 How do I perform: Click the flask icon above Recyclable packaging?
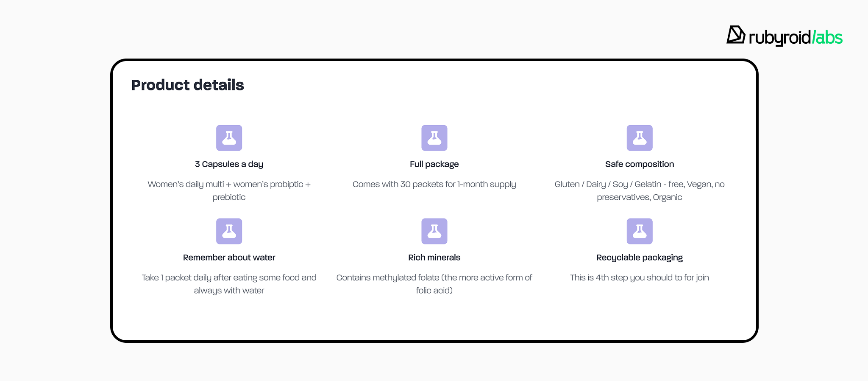639,231
